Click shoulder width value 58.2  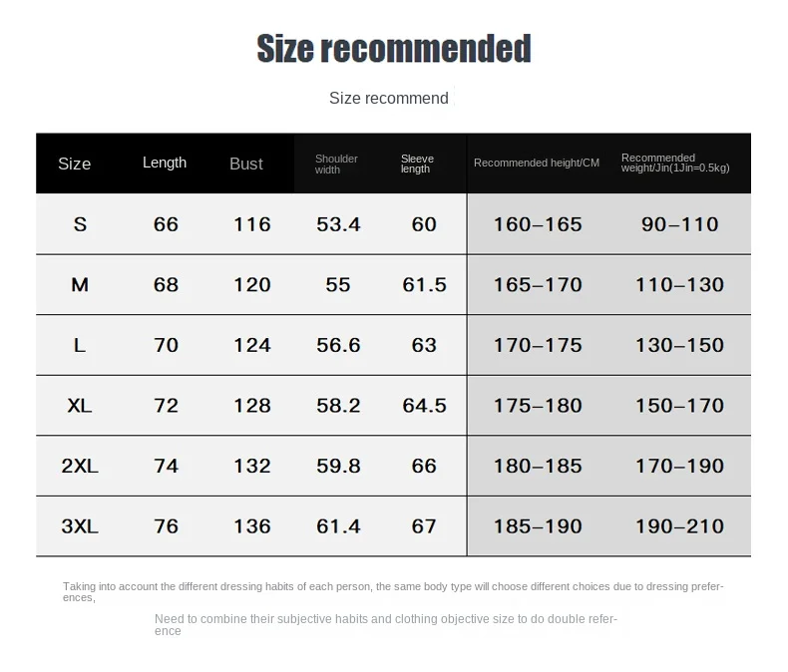(x=338, y=406)
